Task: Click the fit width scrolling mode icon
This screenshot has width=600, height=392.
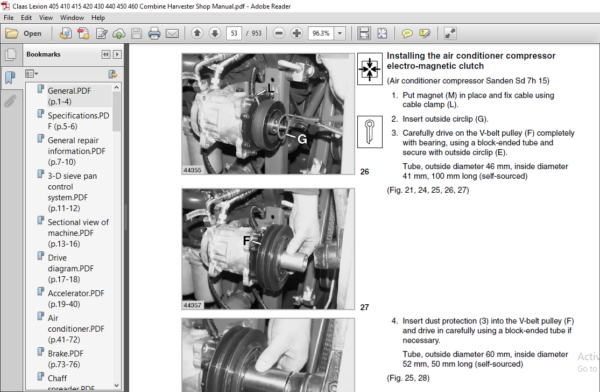Action: [x=364, y=34]
